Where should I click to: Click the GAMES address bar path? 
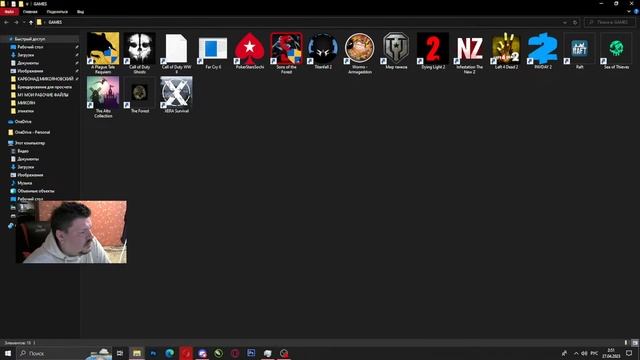click(x=55, y=22)
